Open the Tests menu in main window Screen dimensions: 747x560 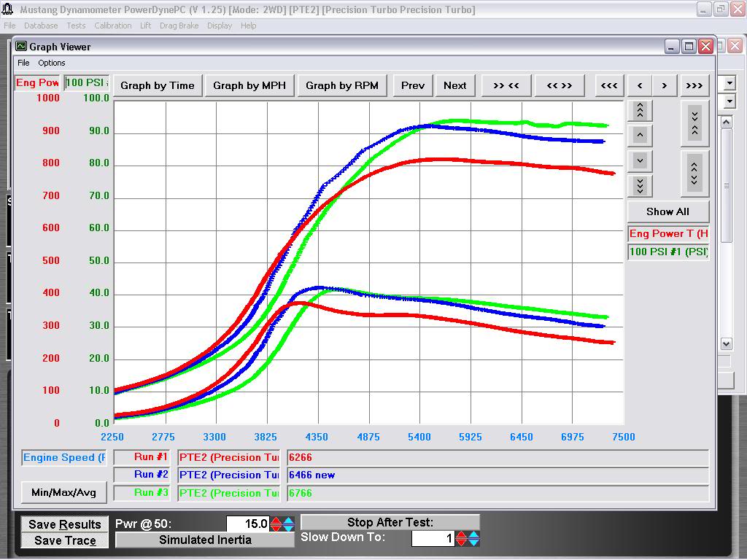76,26
